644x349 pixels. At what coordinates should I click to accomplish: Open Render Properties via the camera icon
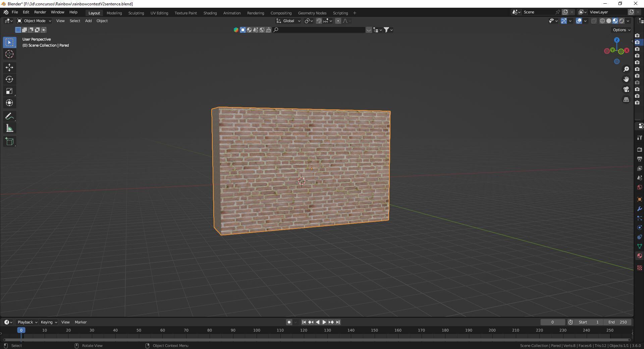(640, 149)
